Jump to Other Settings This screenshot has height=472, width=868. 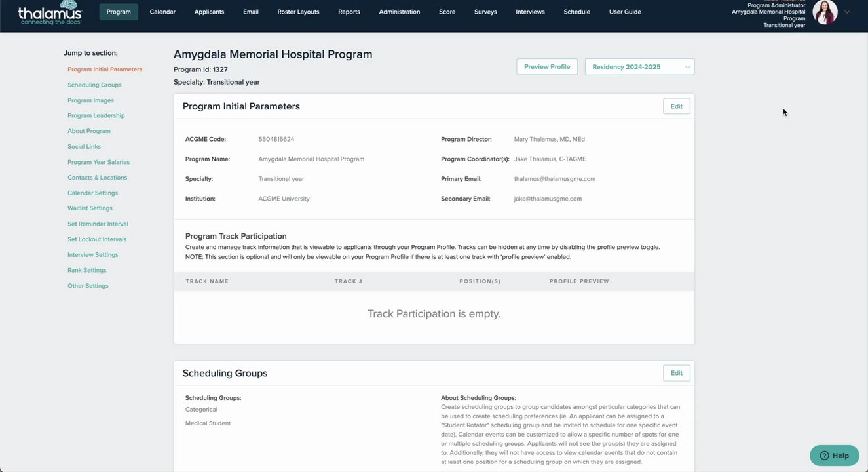pos(88,286)
